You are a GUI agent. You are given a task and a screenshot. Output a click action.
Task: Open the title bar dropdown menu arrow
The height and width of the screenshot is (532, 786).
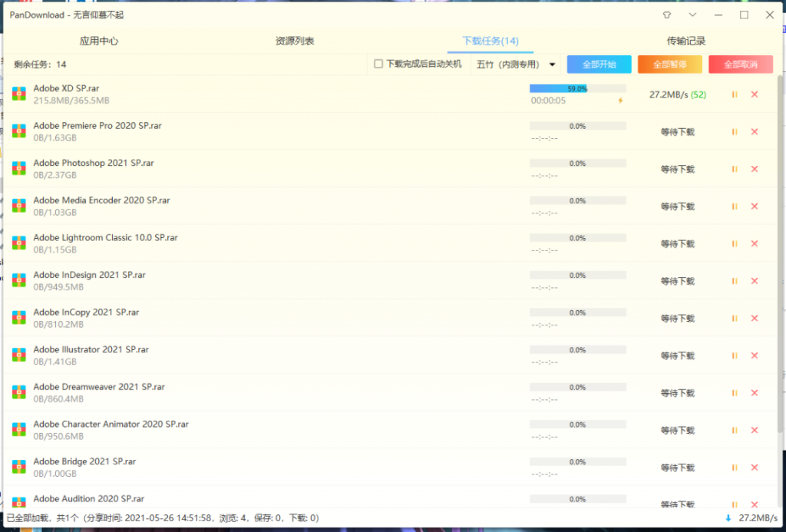[x=692, y=15]
